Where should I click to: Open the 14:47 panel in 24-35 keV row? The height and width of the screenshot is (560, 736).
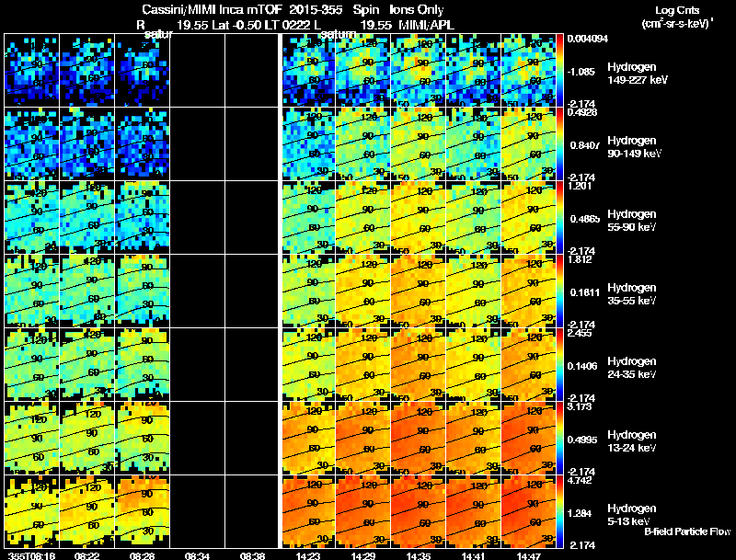(528, 365)
